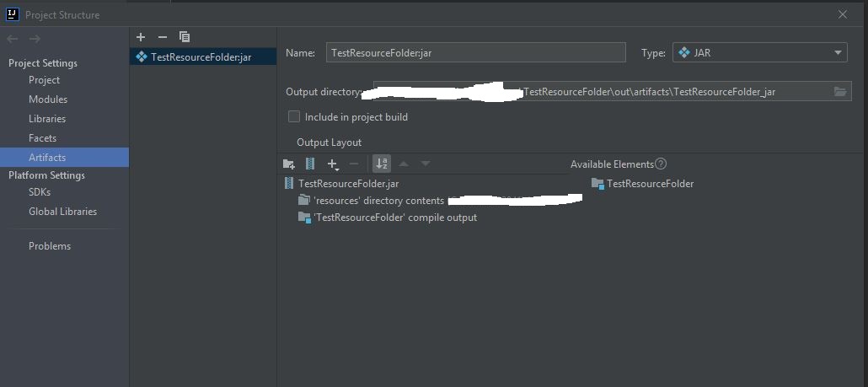
Task: Open Global Libraries settings
Action: click(62, 212)
